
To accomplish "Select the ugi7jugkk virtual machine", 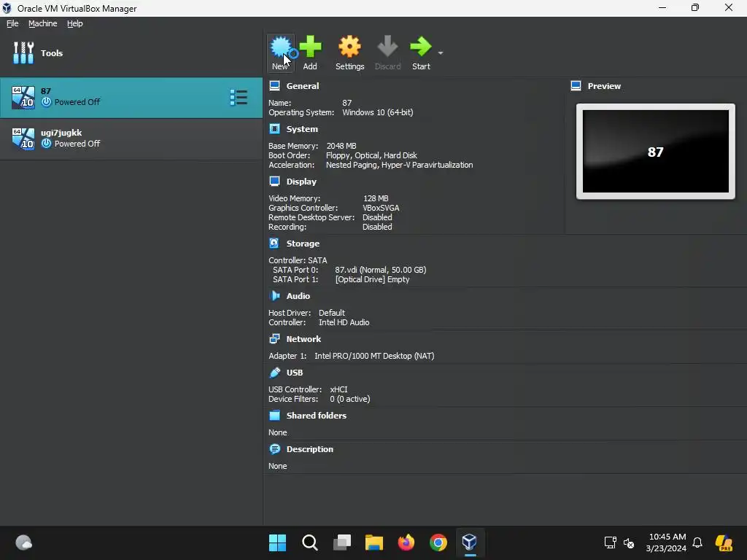I will click(x=131, y=139).
